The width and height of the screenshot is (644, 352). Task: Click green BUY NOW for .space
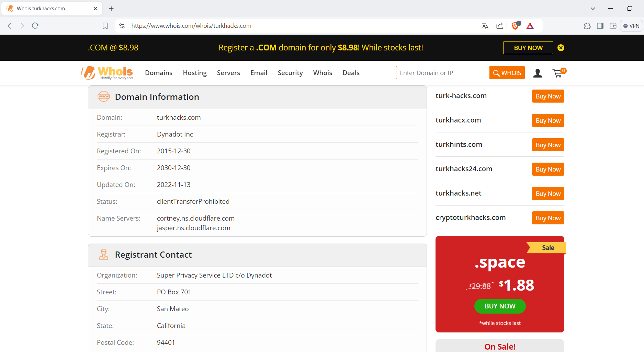tap(500, 306)
